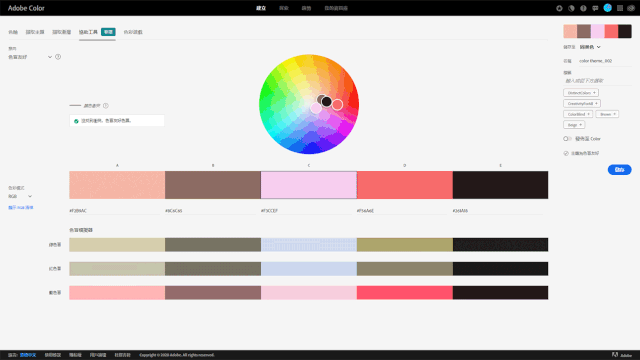Open the blue user avatar in top bar
The width and height of the screenshot is (640, 360).
608,8
